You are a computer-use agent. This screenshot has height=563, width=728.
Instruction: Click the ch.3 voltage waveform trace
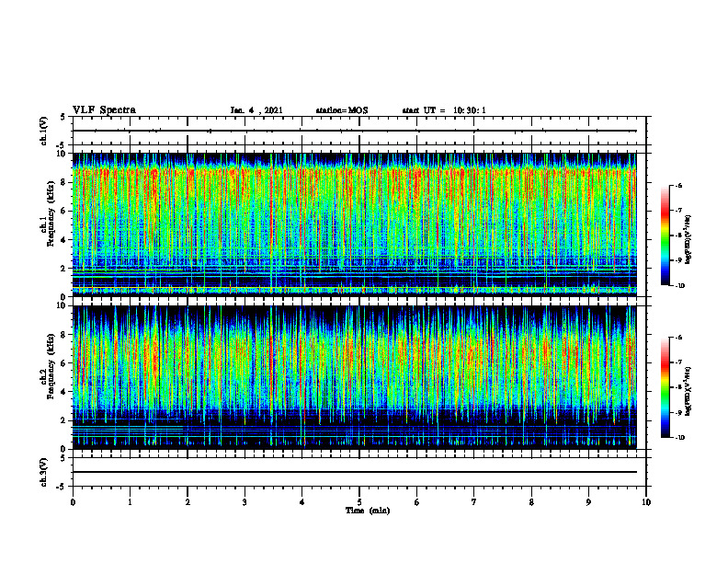[x=354, y=472]
